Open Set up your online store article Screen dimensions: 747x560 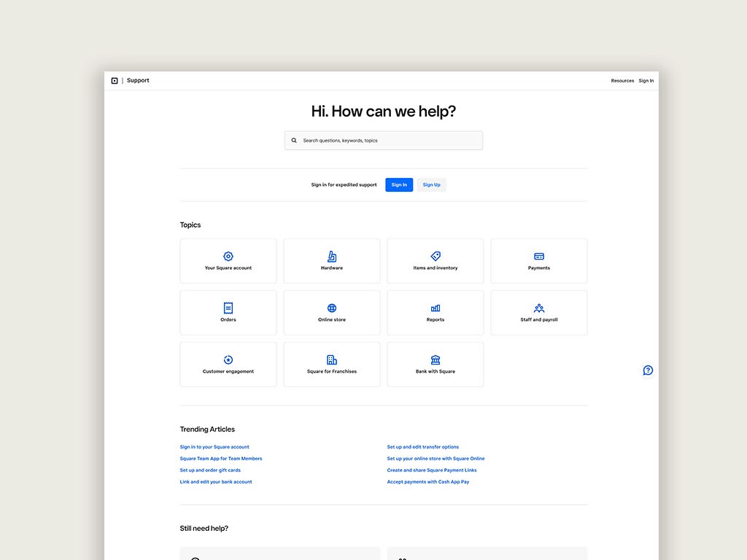click(x=436, y=459)
